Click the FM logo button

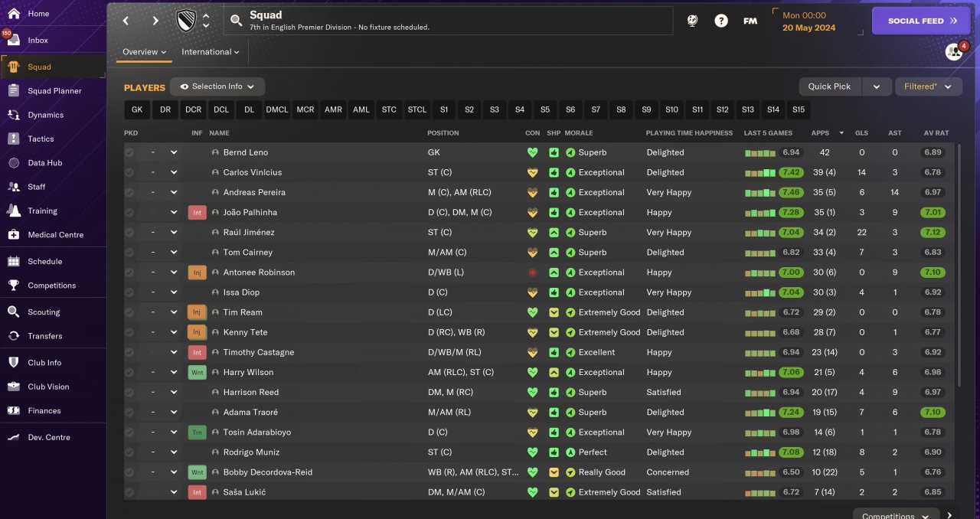[750, 21]
